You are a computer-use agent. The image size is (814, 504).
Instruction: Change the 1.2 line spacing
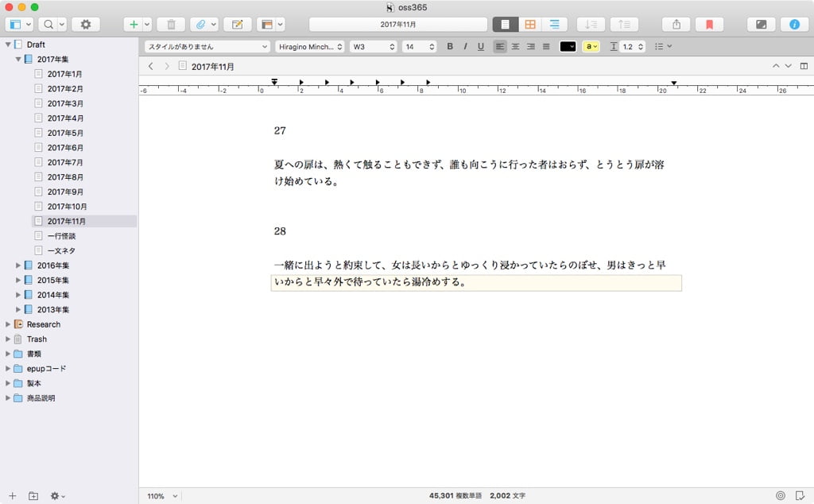tap(633, 47)
